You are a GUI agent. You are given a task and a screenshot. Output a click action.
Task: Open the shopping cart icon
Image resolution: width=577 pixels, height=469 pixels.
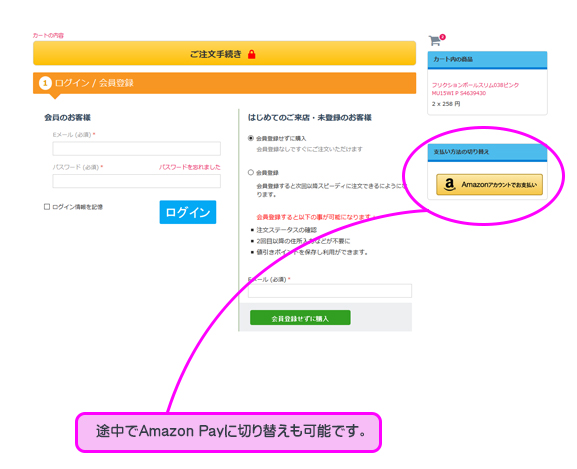point(435,40)
